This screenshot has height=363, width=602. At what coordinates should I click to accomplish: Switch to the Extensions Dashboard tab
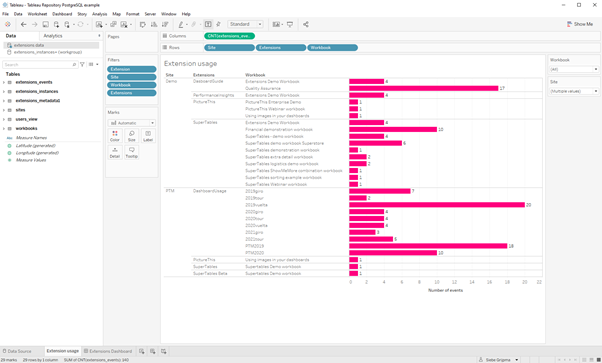[108, 351]
